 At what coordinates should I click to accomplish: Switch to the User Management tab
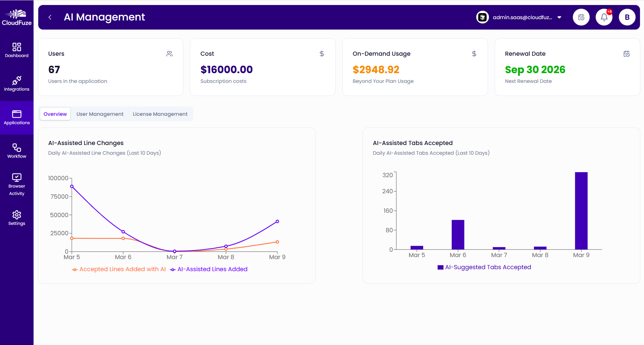[100, 114]
